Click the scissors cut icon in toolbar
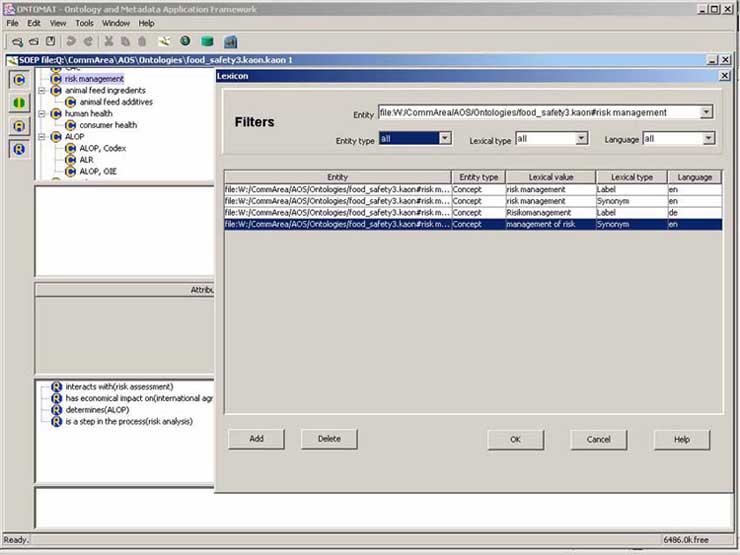 (110, 42)
